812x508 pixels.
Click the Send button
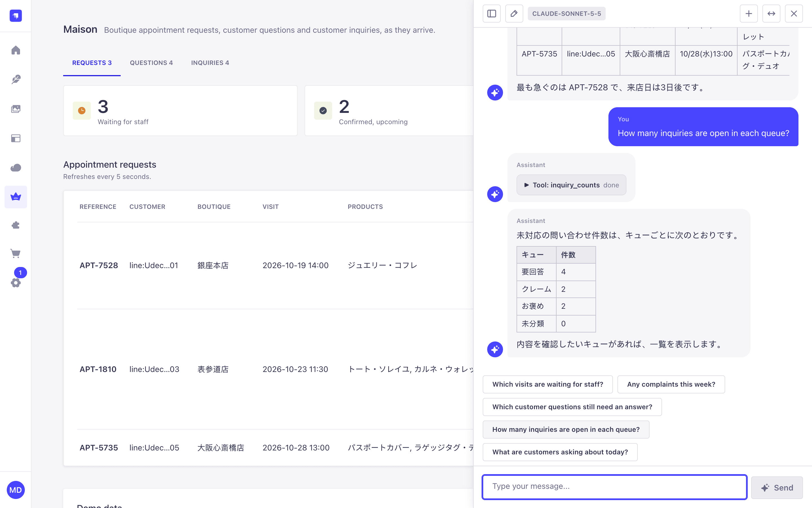click(777, 487)
